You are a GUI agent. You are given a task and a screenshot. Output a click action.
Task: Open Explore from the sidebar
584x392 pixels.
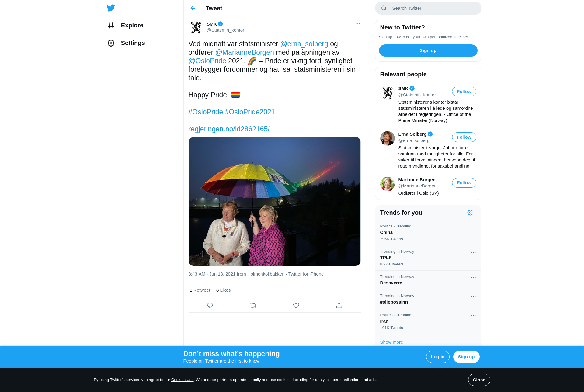point(125,25)
